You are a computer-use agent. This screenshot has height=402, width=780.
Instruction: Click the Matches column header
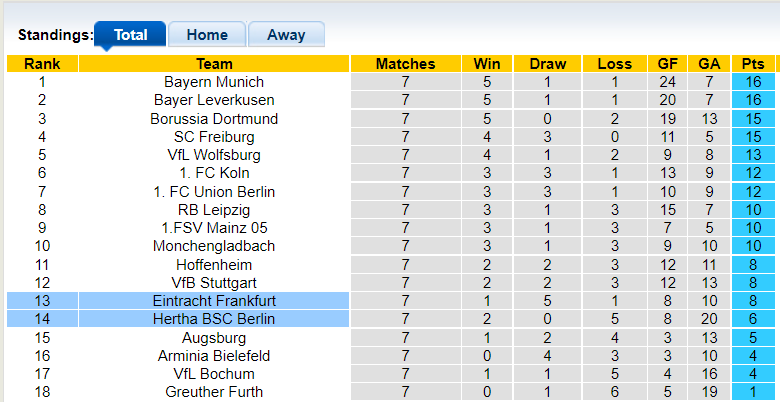point(405,64)
